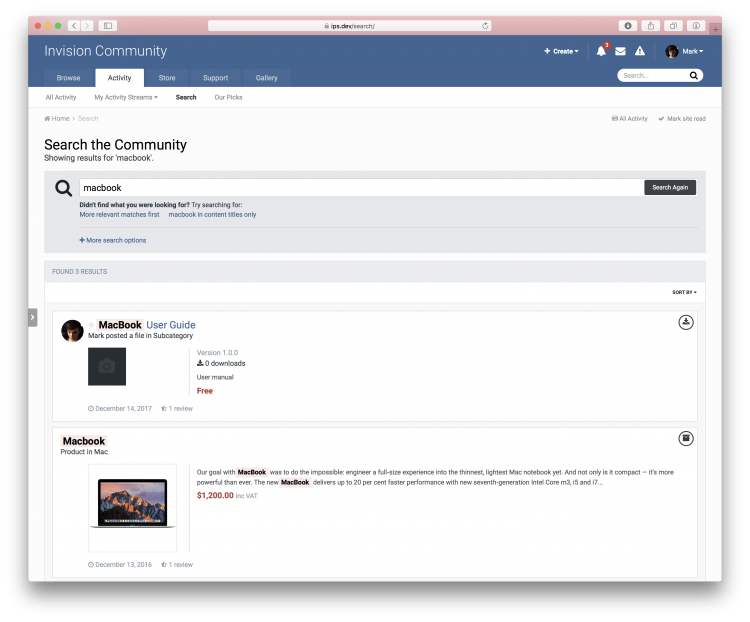Go to Home breadcrumb link
The width and height of the screenshot is (750, 622).
[57, 118]
